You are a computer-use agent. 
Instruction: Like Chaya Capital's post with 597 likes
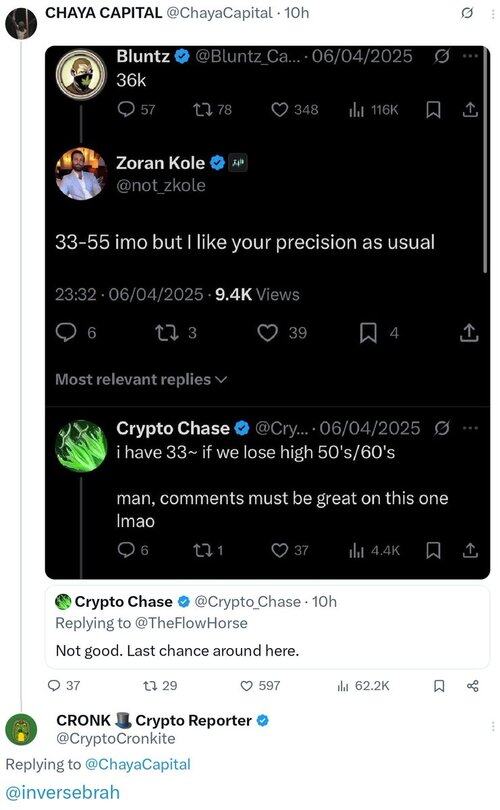[260, 686]
